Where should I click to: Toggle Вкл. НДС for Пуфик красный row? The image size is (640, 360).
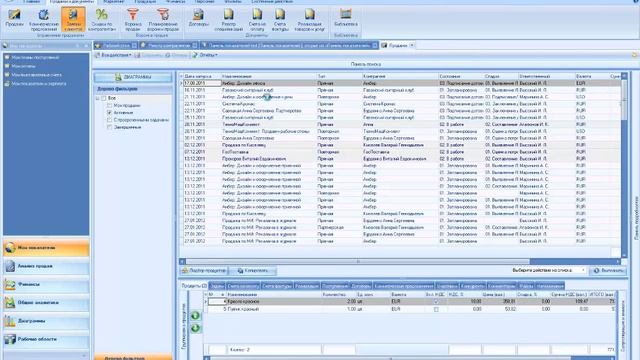coord(436,309)
